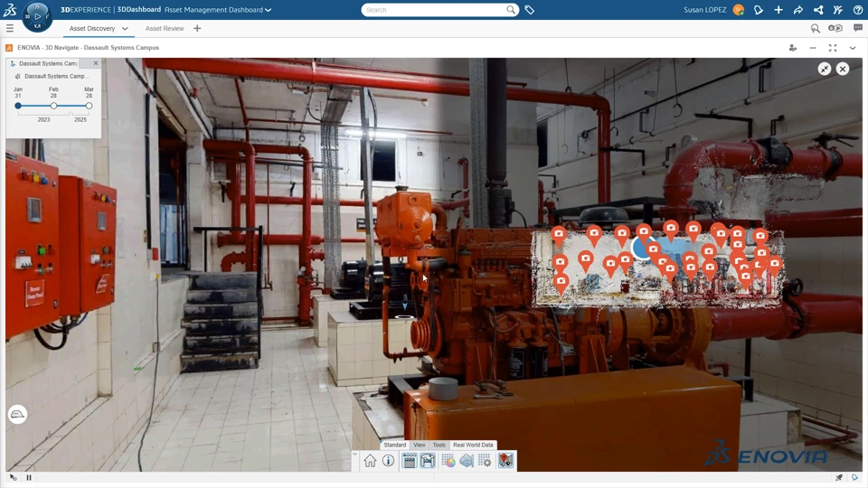The width and height of the screenshot is (868, 488).
Task: Click the Dassault Systems Campus panel tab title
Action: (48, 63)
